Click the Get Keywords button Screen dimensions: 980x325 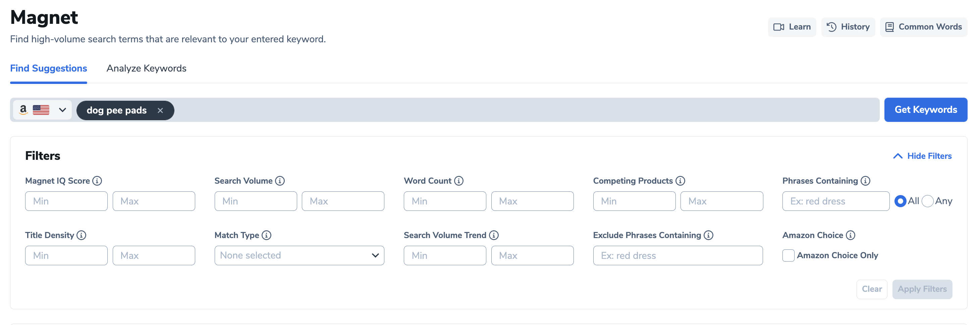pyautogui.click(x=925, y=110)
